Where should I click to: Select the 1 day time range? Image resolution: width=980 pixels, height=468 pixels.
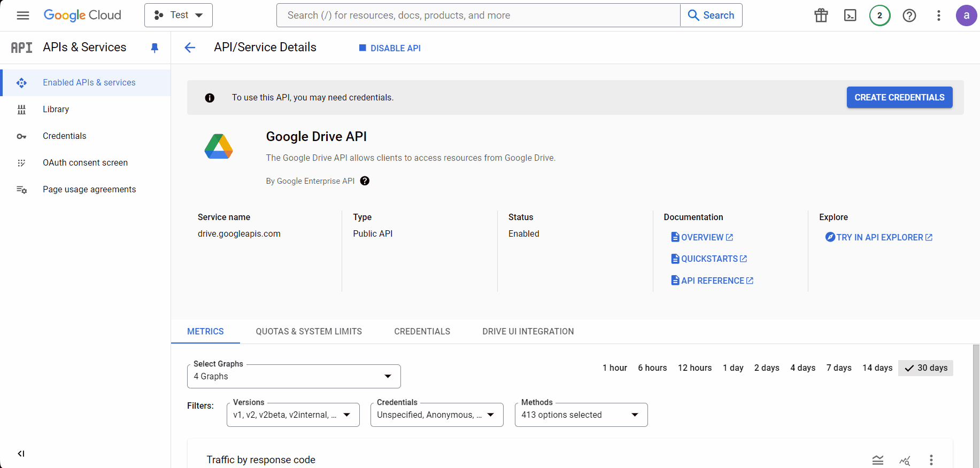(733, 368)
